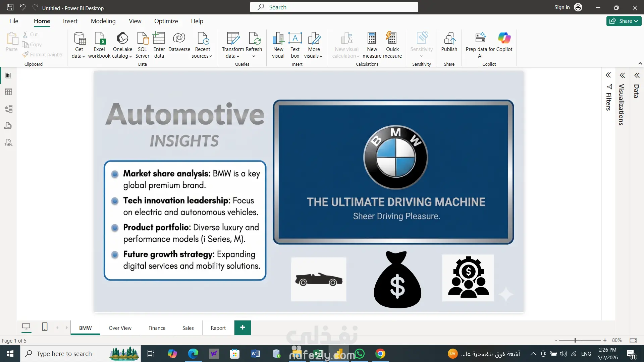
Task: Select the BMW page tab
Action: [85, 328]
